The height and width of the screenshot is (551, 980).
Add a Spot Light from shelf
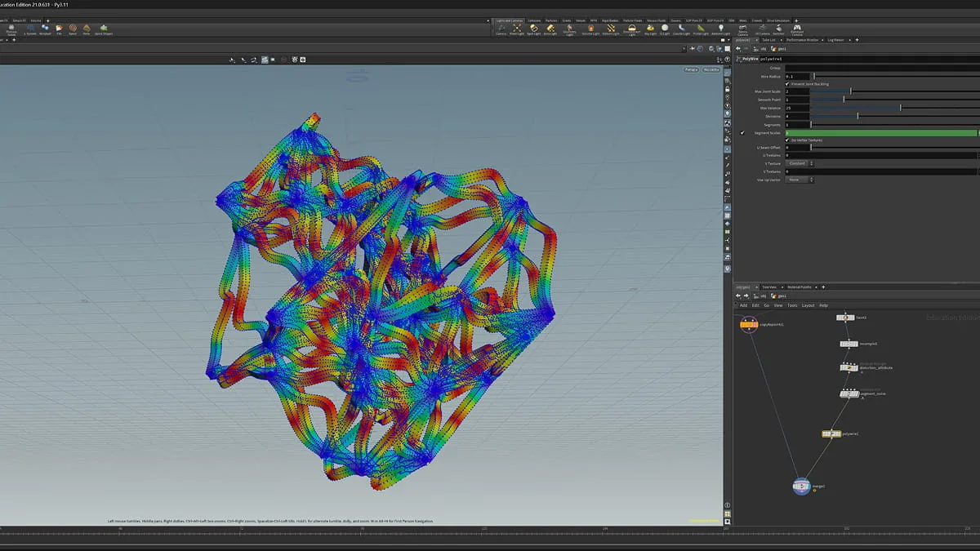coord(534,29)
